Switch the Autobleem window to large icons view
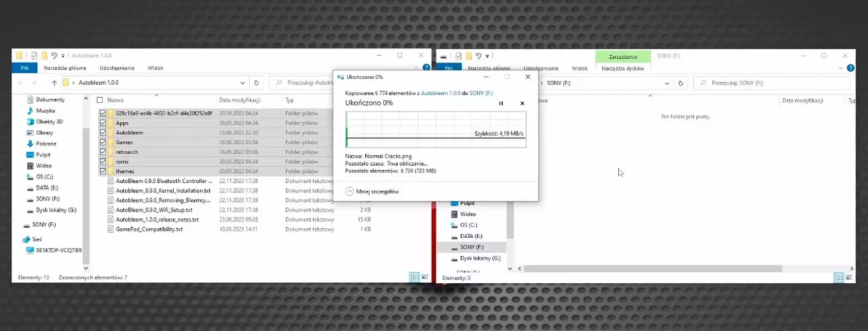The height and width of the screenshot is (331, 868). click(424, 277)
